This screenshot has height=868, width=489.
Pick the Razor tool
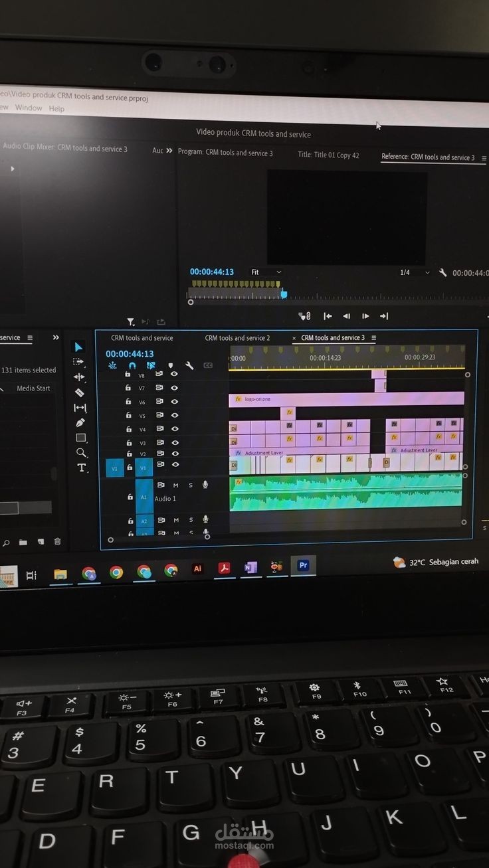(x=80, y=392)
